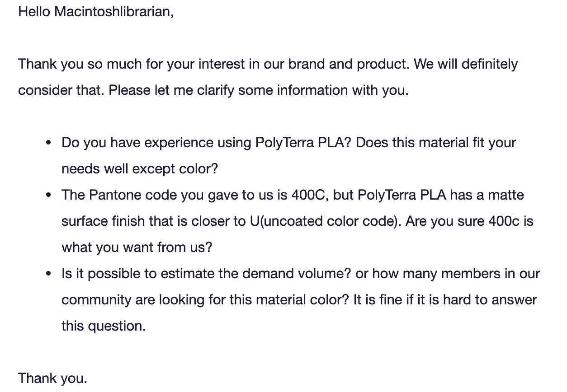Click the first bullet point marker

pyautogui.click(x=48, y=143)
